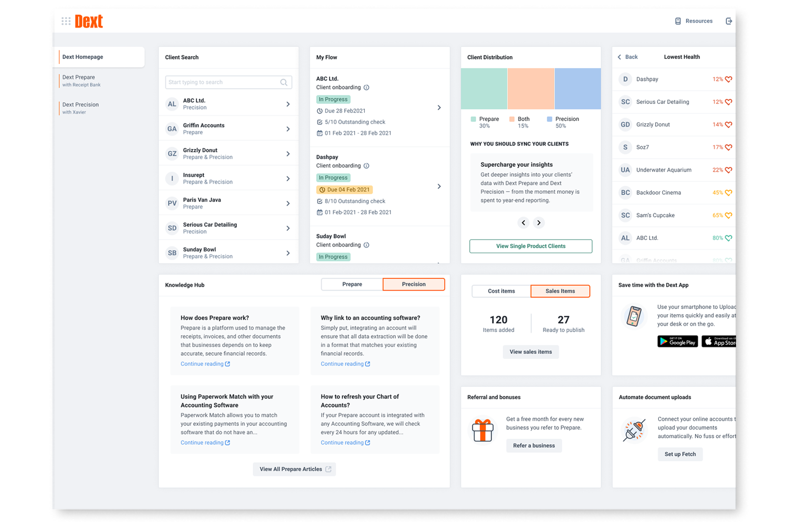Click the Dext logo
Image resolution: width=798 pixels, height=532 pixels.
(89, 21)
